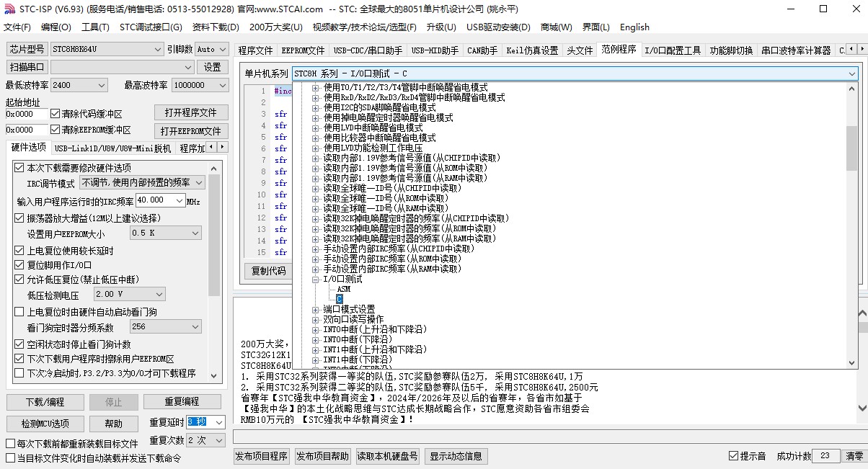Toggle 提示音 checkbox
This screenshot has height=469, width=868.
tap(733, 456)
